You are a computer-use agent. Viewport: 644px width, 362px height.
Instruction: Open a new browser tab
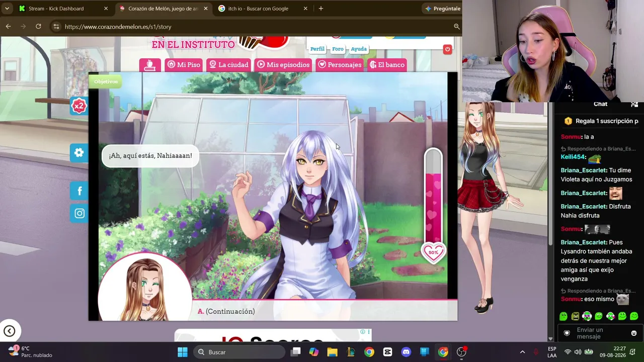321,9
